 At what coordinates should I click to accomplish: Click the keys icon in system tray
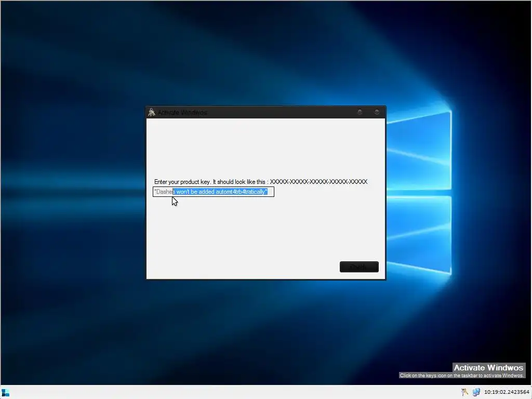coord(465,392)
